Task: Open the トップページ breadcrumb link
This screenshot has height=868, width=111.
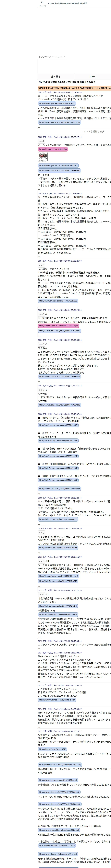Action: click(x=45, y=57)
